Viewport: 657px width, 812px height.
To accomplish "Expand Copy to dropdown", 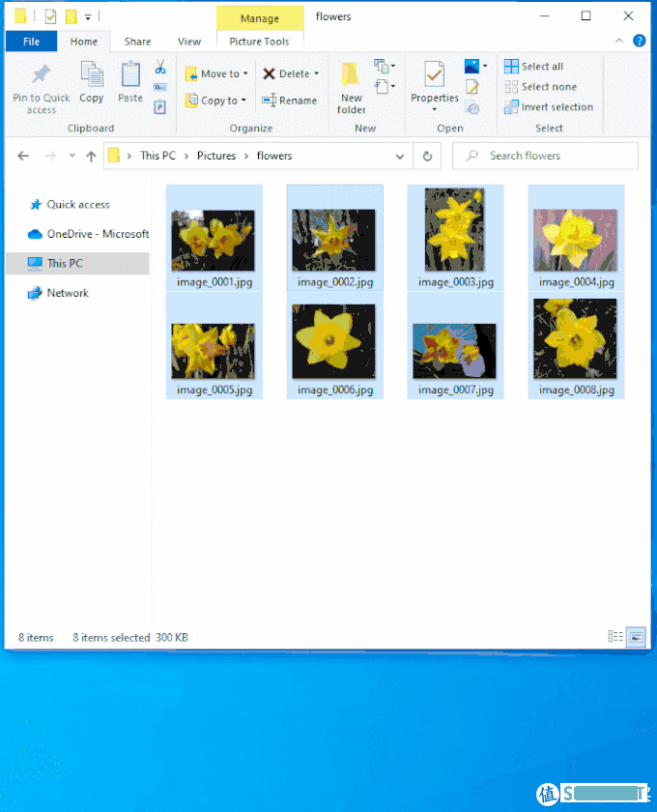I will tap(243, 101).
